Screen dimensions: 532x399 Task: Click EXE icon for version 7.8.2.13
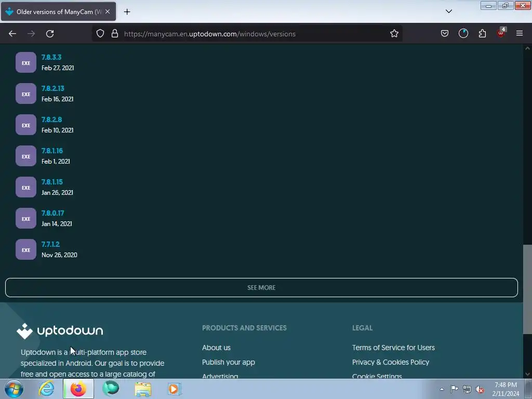[26, 94]
